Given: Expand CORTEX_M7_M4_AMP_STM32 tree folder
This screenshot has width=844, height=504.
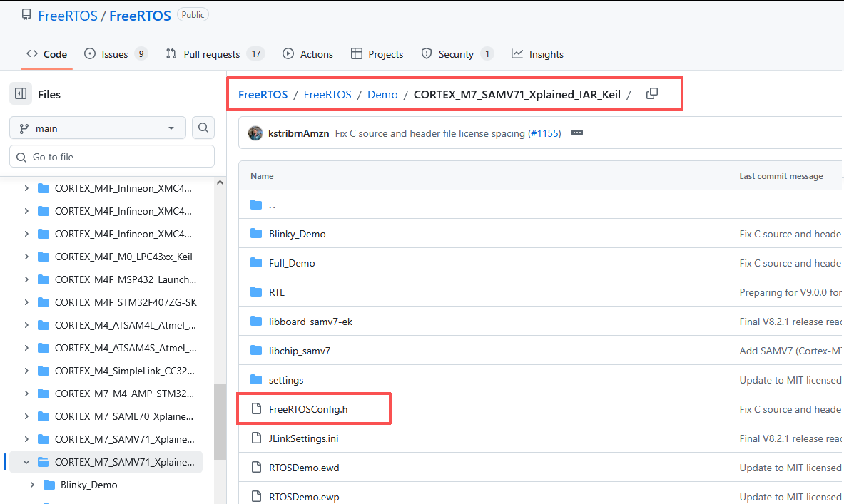Looking at the screenshot, I should pos(26,394).
